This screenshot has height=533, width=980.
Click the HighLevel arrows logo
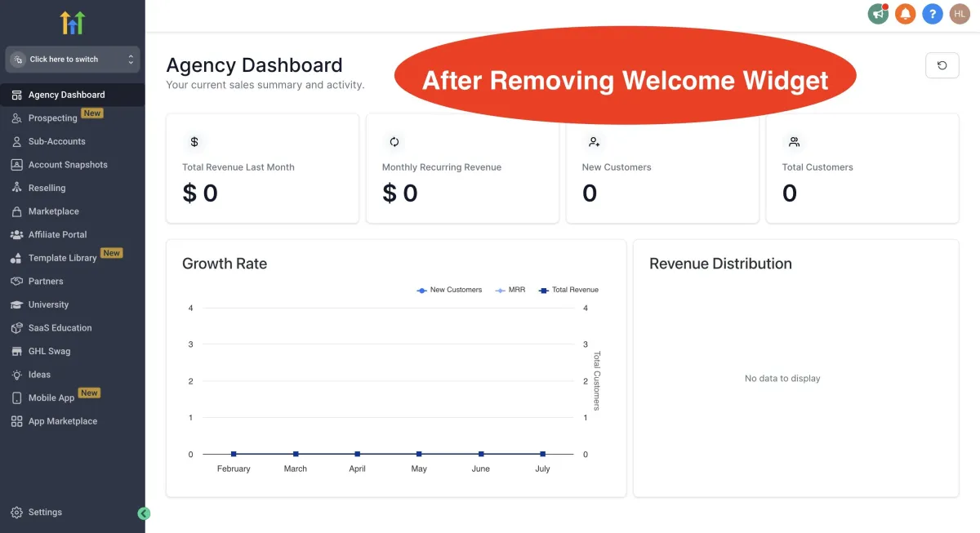point(73,22)
